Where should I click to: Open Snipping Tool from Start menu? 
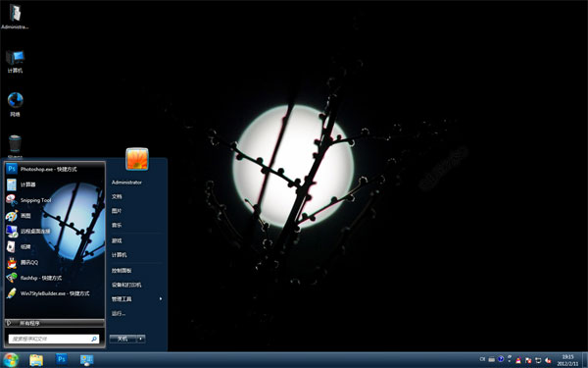tap(54, 200)
